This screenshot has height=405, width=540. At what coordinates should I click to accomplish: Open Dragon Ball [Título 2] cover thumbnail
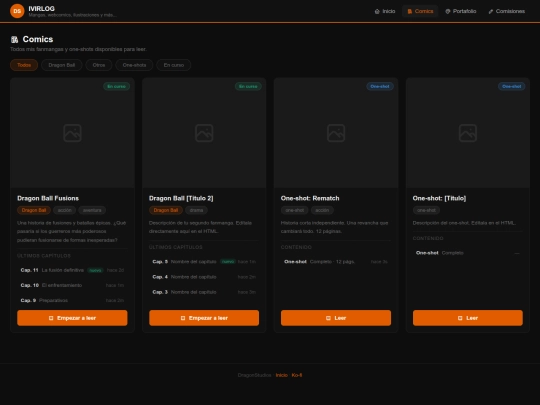[x=204, y=133]
